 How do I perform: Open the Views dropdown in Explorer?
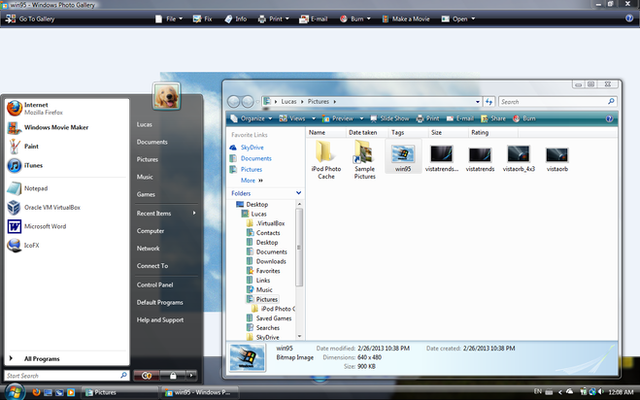(x=313, y=119)
